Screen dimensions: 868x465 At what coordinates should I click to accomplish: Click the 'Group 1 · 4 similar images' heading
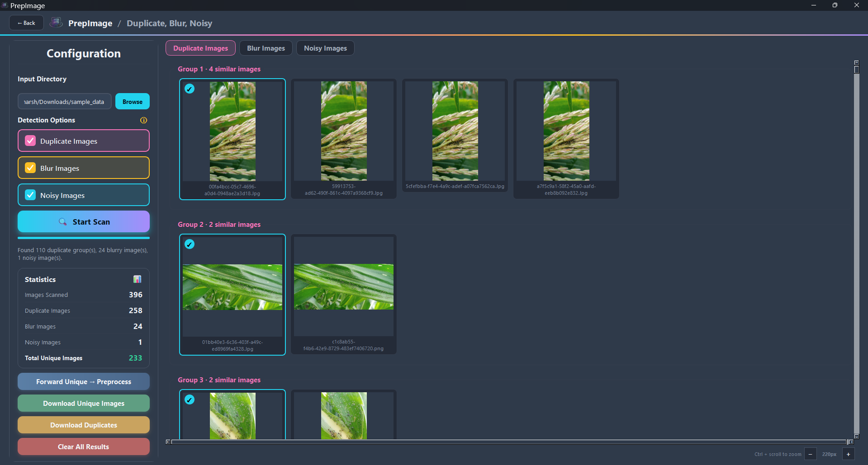[x=219, y=69]
